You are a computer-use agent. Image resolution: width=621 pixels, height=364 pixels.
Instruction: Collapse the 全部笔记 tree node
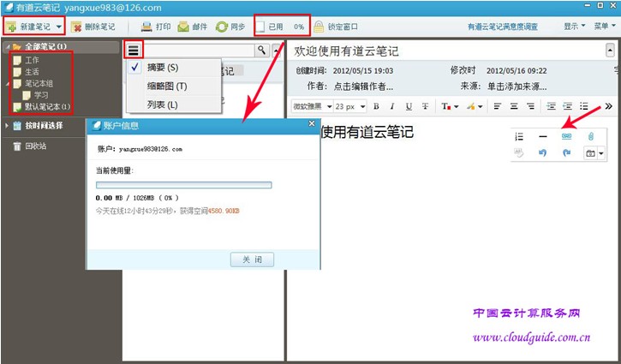(8, 47)
